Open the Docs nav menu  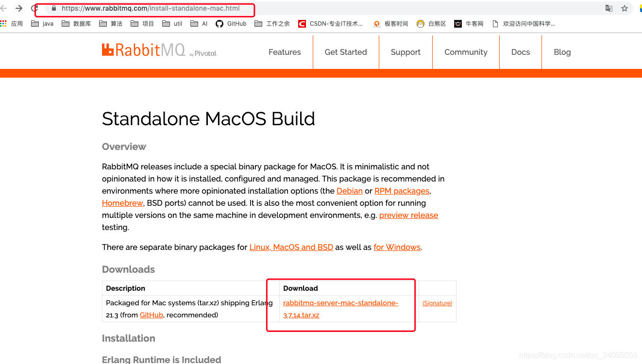pyautogui.click(x=521, y=52)
